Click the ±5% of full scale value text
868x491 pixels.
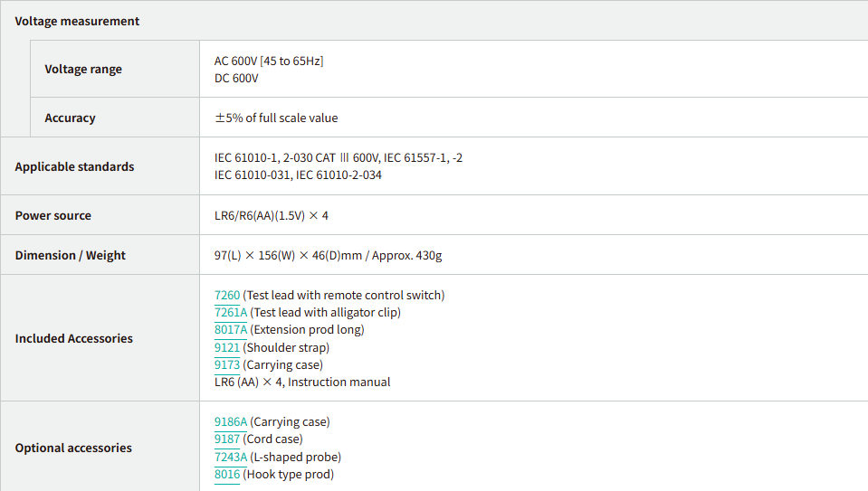[276, 118]
